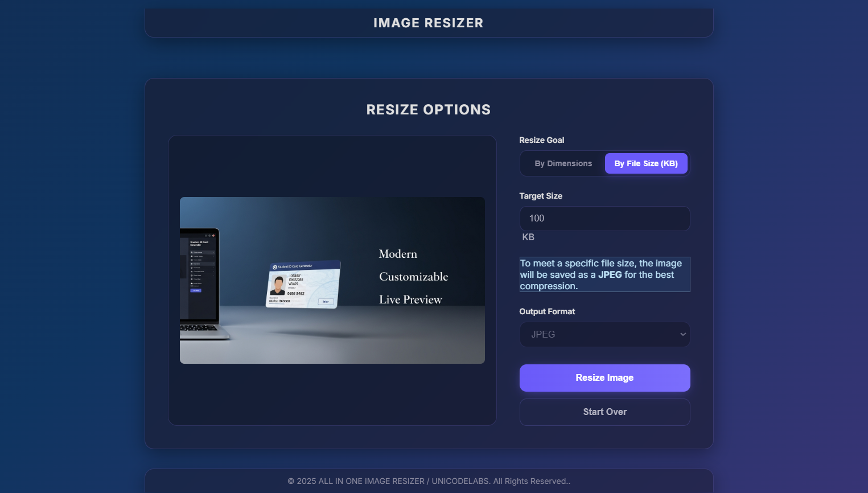Viewport: 868px width, 493px height.
Task: Click the KB unit label under Target Size
Action: pyautogui.click(x=528, y=237)
